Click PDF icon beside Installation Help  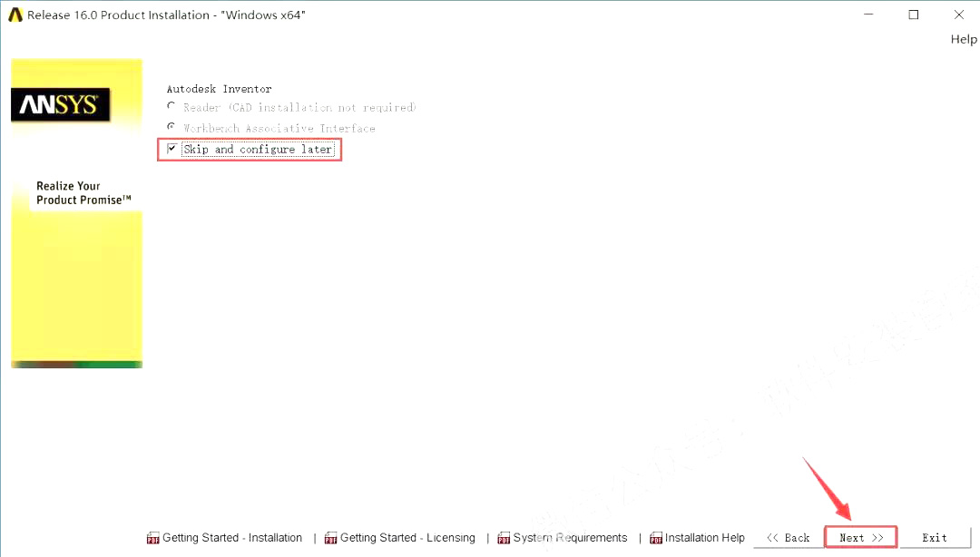[656, 538]
